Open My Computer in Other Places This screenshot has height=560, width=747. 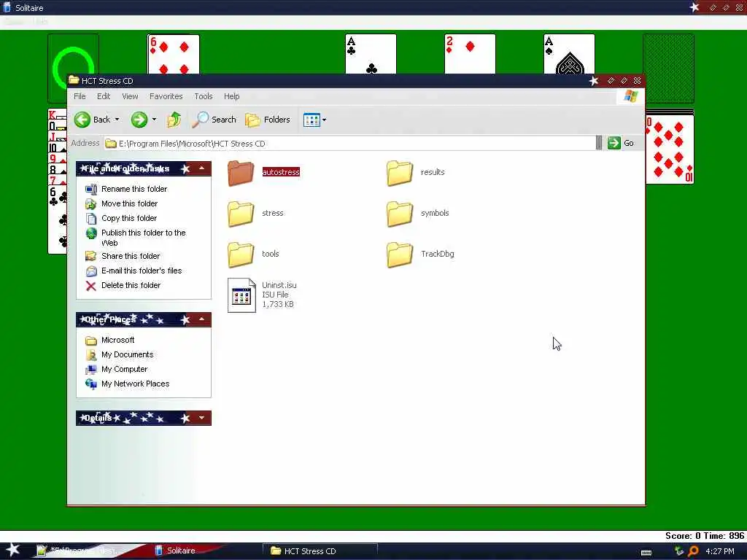[124, 369]
